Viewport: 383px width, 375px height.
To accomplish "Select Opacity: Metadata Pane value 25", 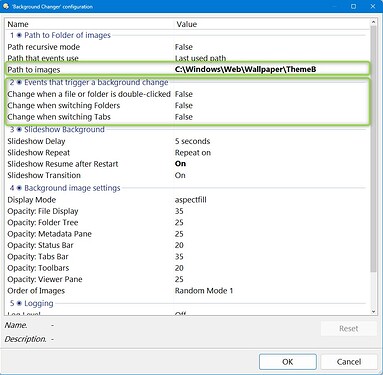I will 179,234.
